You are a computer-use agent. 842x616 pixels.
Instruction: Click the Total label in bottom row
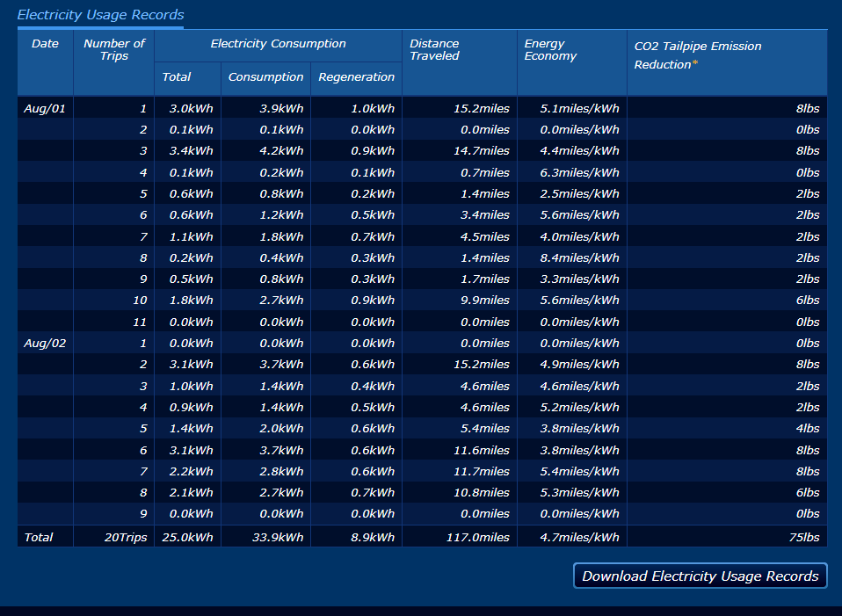[x=39, y=537]
